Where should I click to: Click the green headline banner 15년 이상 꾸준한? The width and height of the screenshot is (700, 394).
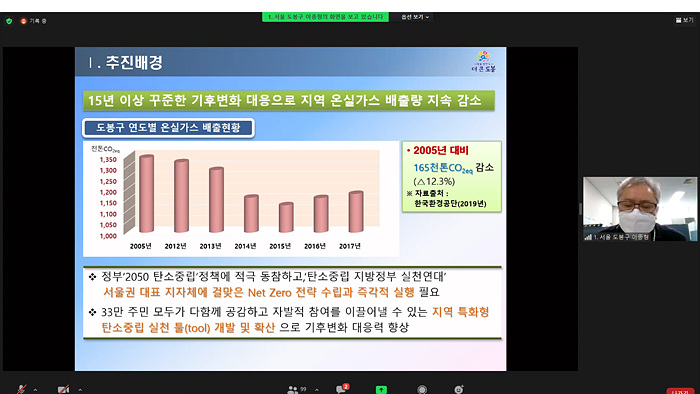pyautogui.click(x=288, y=100)
